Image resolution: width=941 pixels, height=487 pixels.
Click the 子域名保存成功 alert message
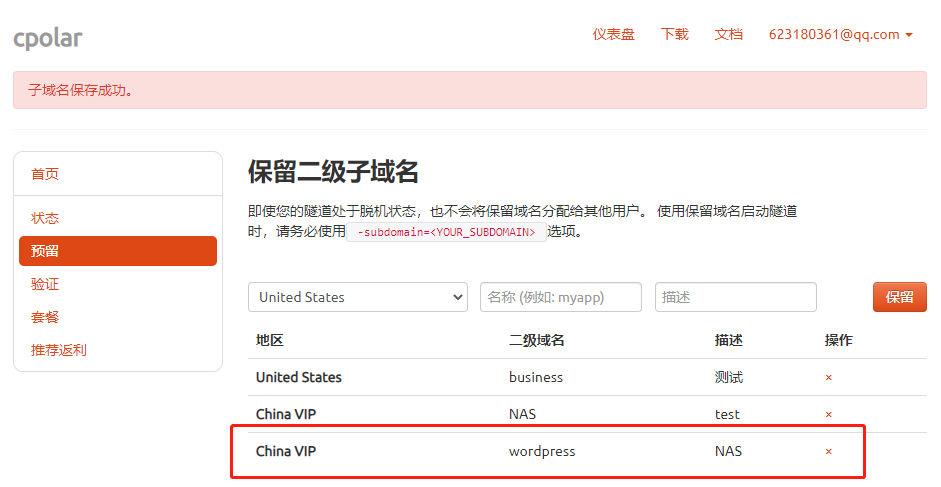click(x=80, y=90)
